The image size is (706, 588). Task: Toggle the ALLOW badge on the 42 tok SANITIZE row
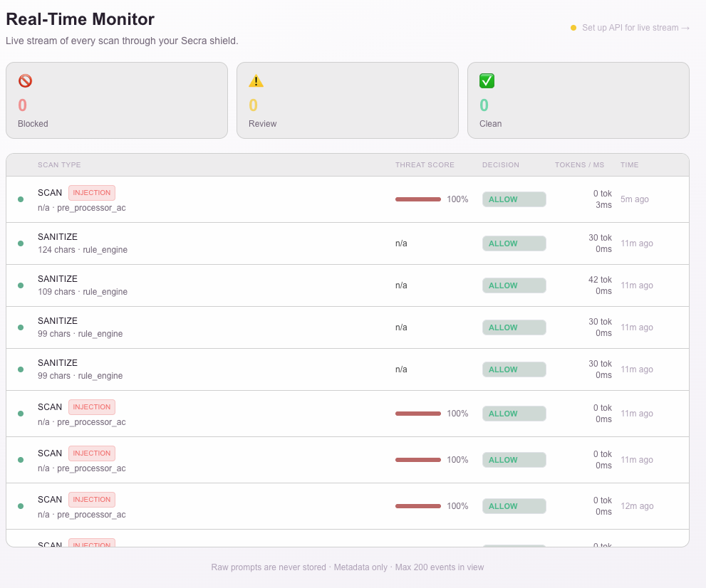[x=514, y=285]
